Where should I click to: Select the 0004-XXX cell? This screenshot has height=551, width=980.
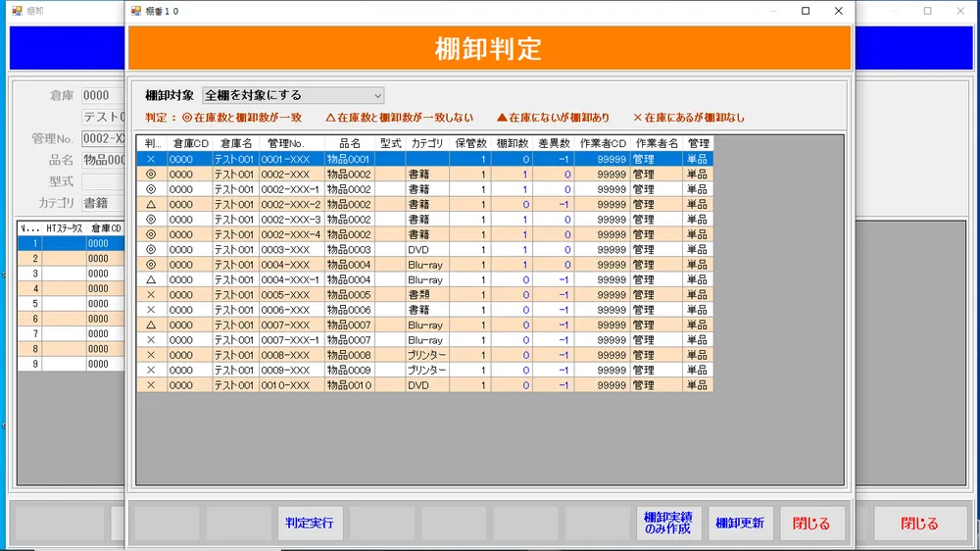coord(292,265)
